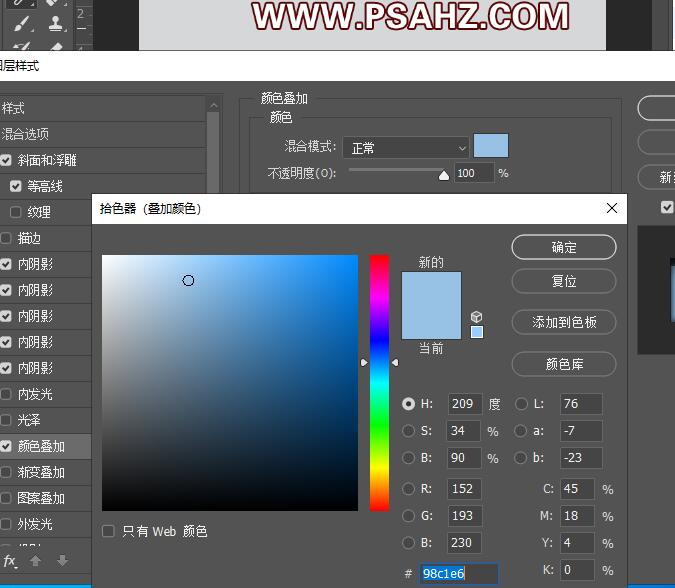The height and width of the screenshot is (588, 675).
Task: Uncheck the 等高线 checkbox
Action: pyautogui.click(x=15, y=186)
